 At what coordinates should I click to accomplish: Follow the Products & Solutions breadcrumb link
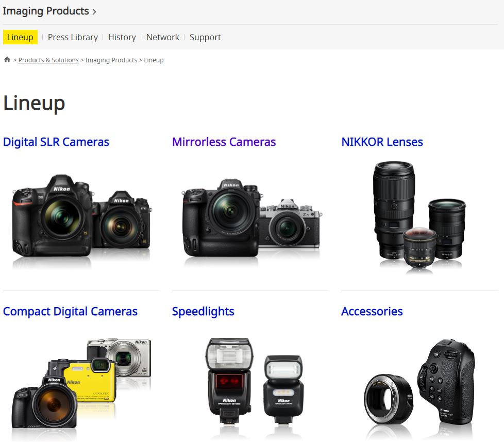48,60
